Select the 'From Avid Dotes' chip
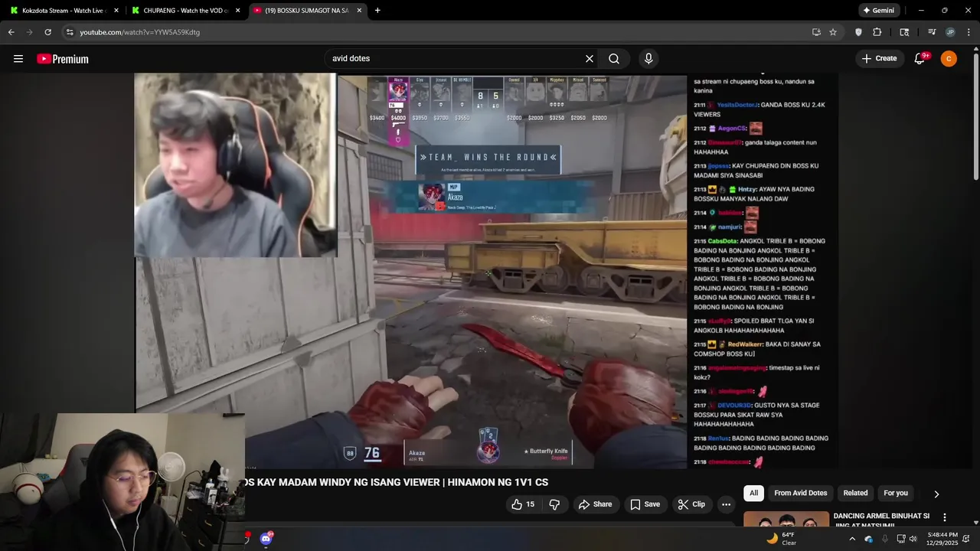 point(801,494)
